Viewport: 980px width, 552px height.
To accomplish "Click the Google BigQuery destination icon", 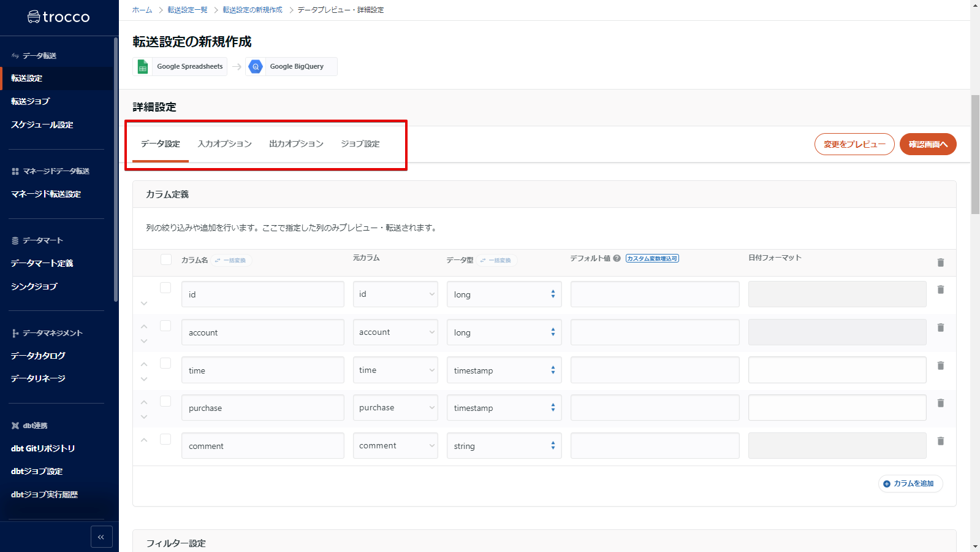I will click(256, 67).
